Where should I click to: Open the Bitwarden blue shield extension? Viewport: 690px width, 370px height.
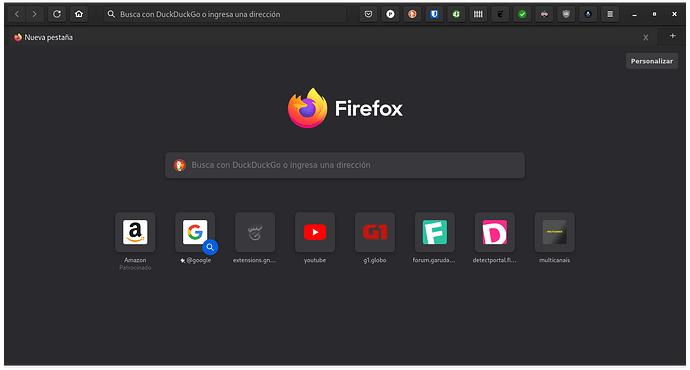click(434, 14)
